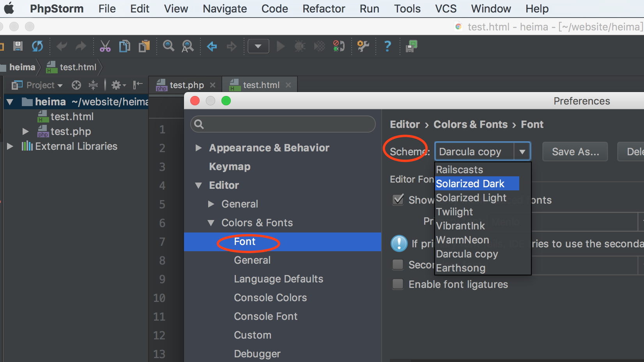Select Debugger color settings page
Image resolution: width=644 pixels, height=362 pixels.
click(x=257, y=354)
